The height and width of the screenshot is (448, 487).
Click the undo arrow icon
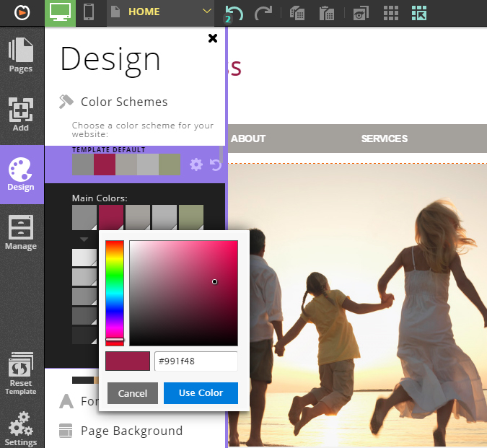click(233, 14)
